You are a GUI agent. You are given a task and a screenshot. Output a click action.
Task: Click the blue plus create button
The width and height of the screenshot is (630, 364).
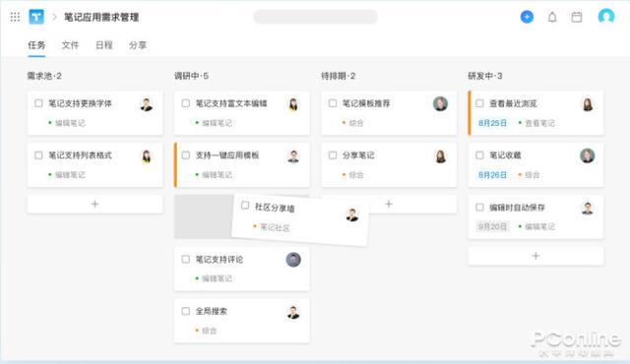pos(527,17)
